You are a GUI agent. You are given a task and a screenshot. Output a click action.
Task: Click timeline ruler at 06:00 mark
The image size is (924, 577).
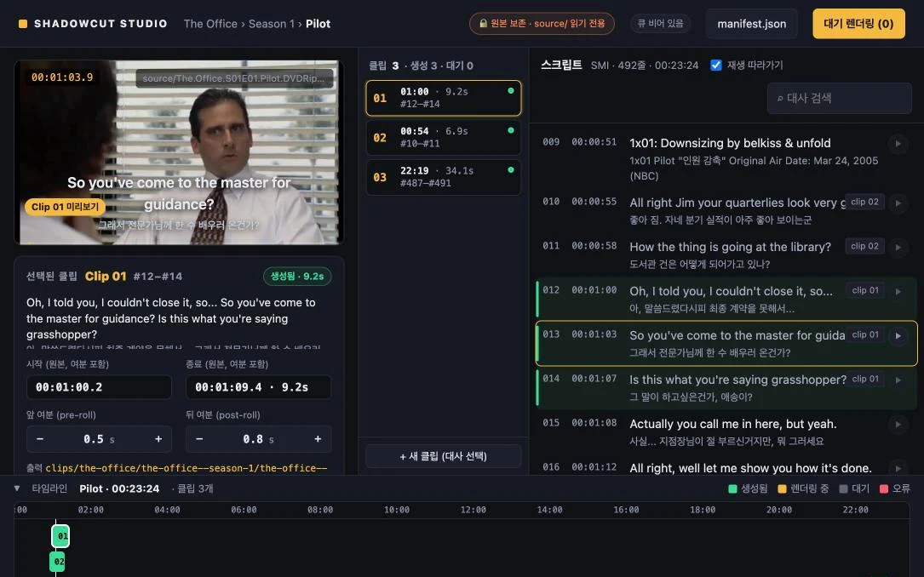tap(244, 510)
